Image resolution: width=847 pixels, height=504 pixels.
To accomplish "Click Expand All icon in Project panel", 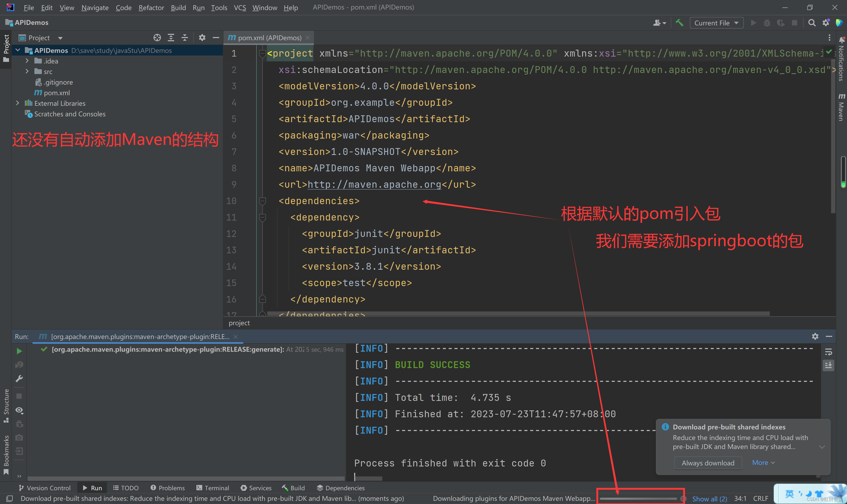I will click(x=171, y=38).
